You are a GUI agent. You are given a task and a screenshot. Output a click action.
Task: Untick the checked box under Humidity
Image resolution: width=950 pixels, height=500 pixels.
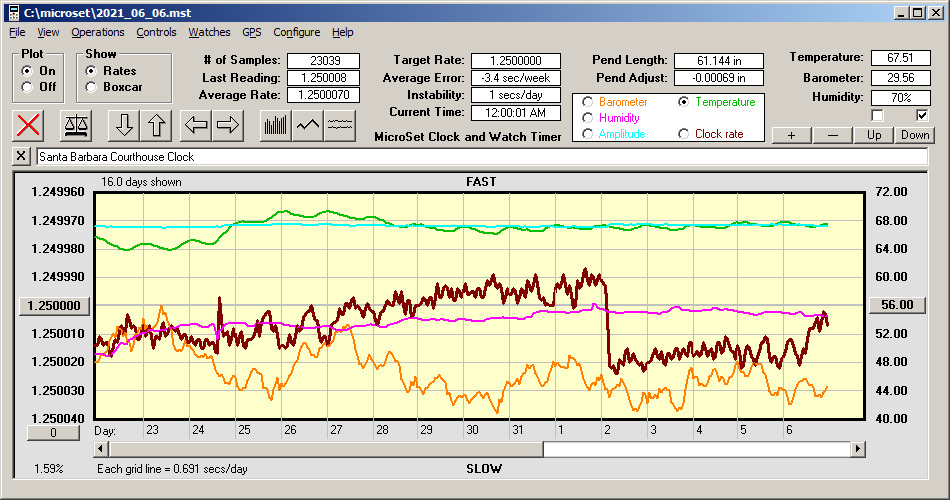pos(922,115)
